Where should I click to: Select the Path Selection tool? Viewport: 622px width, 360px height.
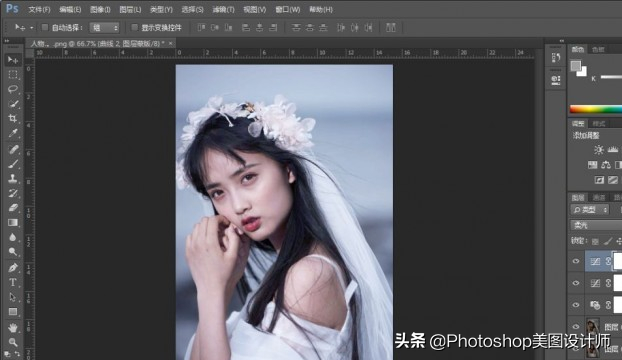[x=13, y=297]
